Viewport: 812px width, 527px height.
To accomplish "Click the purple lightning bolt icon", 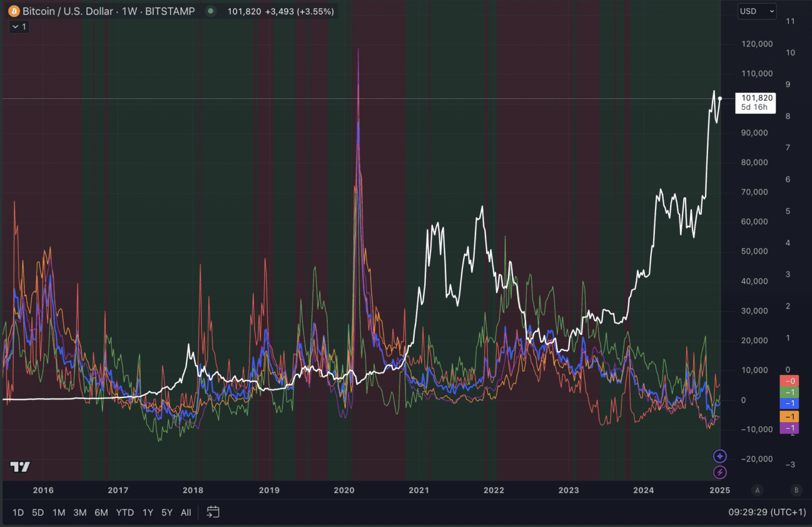I will click(720, 472).
